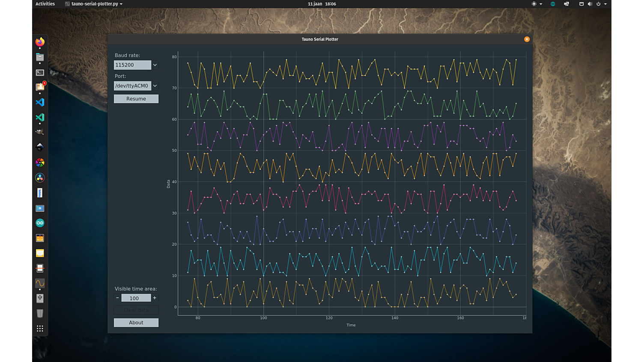Click the sine wave serial plotter dock icon

(40, 283)
